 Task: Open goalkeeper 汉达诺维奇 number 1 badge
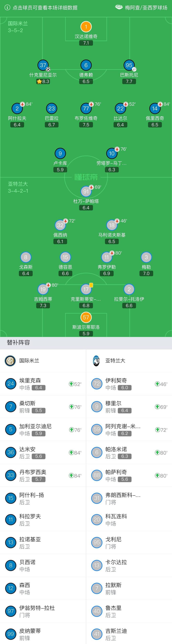(86, 26)
